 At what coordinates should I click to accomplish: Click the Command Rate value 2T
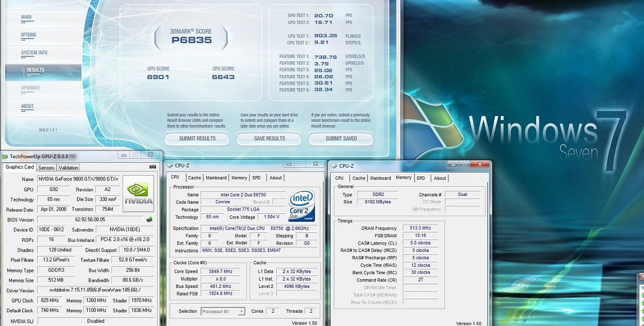pos(420,280)
